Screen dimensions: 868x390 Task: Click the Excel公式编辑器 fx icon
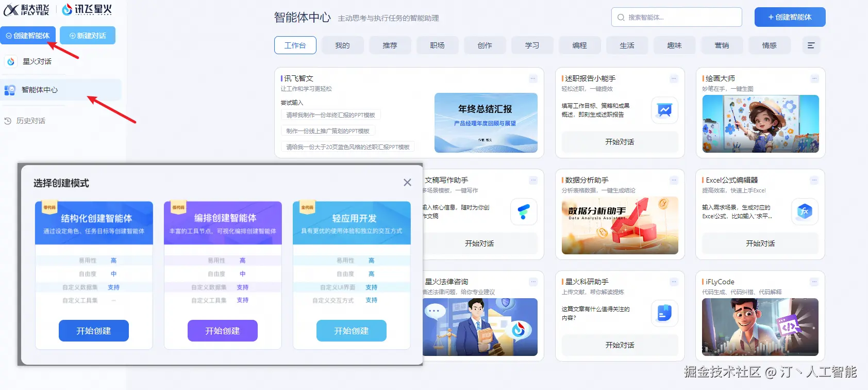(x=805, y=211)
